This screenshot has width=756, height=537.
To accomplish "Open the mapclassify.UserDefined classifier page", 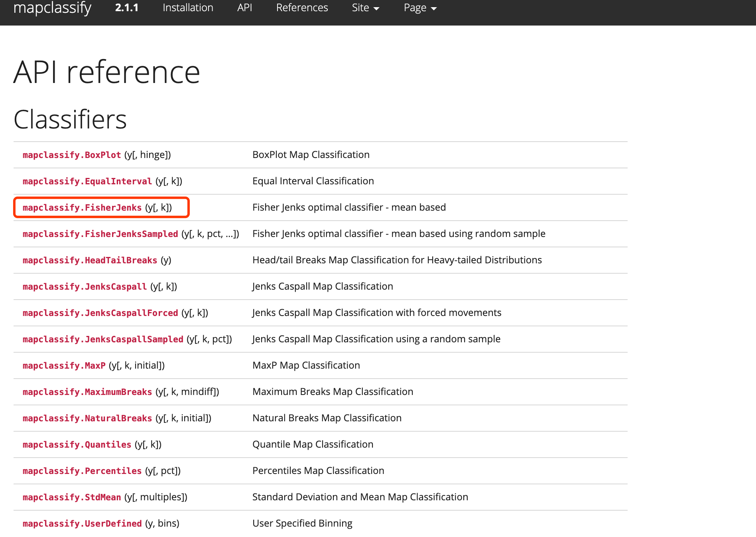I will pos(82,523).
